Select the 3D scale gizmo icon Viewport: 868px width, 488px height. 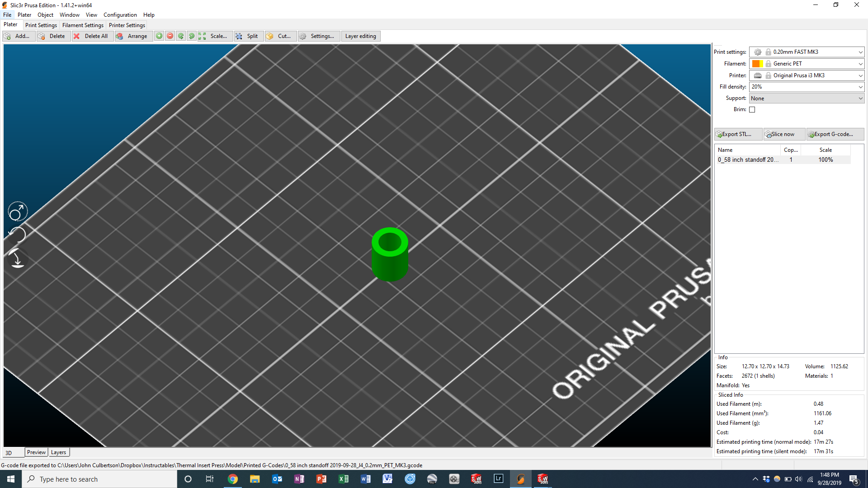click(18, 211)
